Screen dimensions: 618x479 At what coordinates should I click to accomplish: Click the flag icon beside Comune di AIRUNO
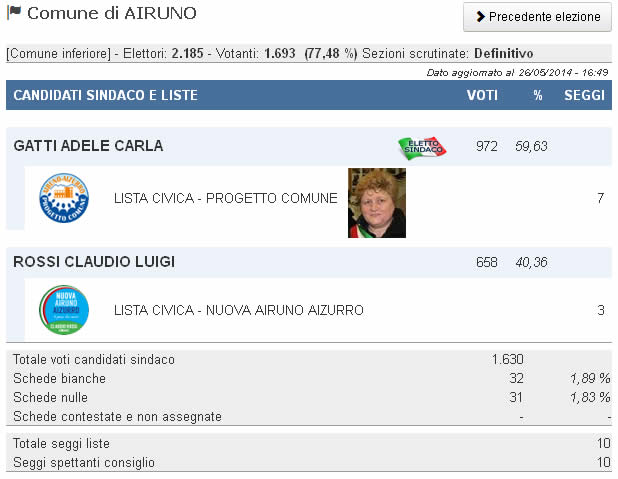click(x=14, y=12)
